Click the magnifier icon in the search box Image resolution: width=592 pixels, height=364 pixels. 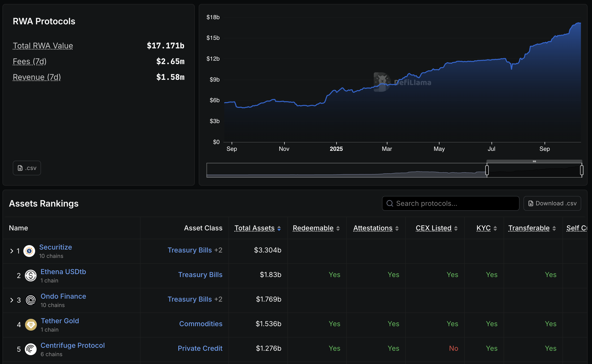[390, 203]
